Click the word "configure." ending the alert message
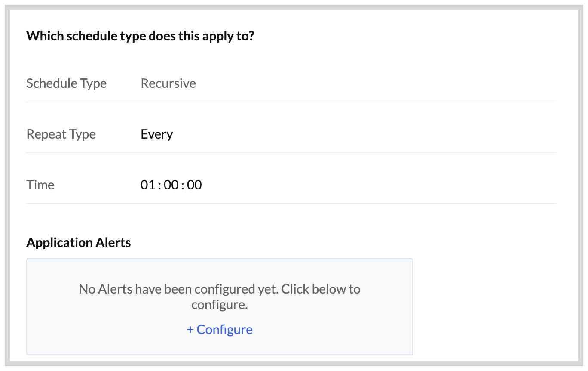The image size is (588, 371). click(x=220, y=305)
